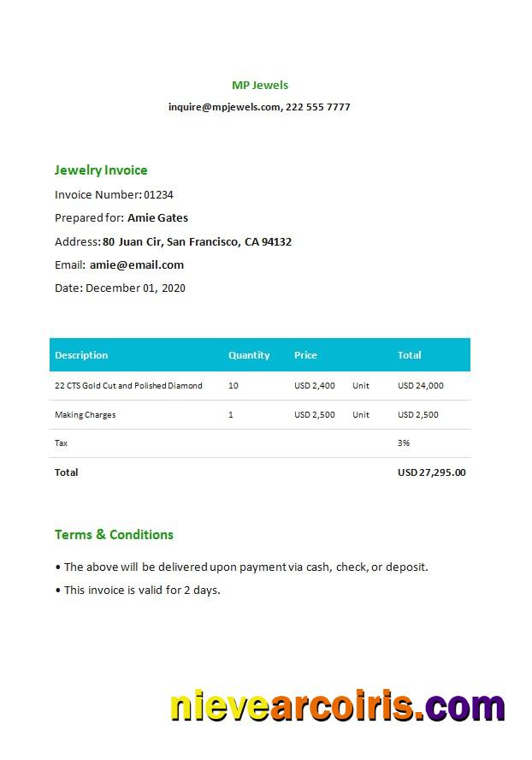Click the customer name Amie Gates
This screenshot has width=532, height=760.
coord(157,218)
